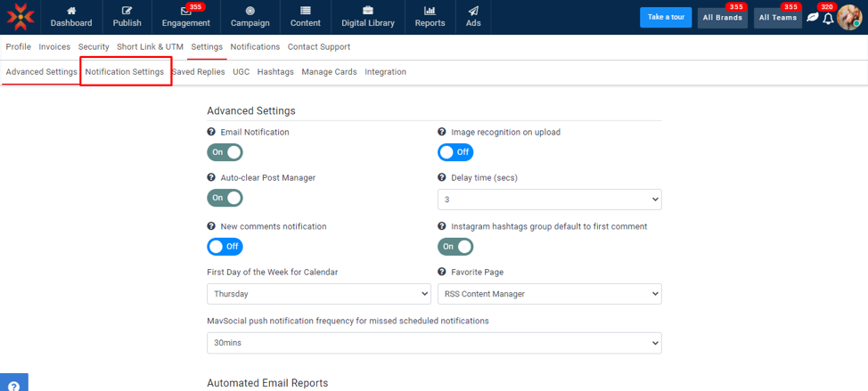Viewport: 868px width, 391px height.
Task: Turn on New comments notification toggle
Action: pyautogui.click(x=225, y=246)
